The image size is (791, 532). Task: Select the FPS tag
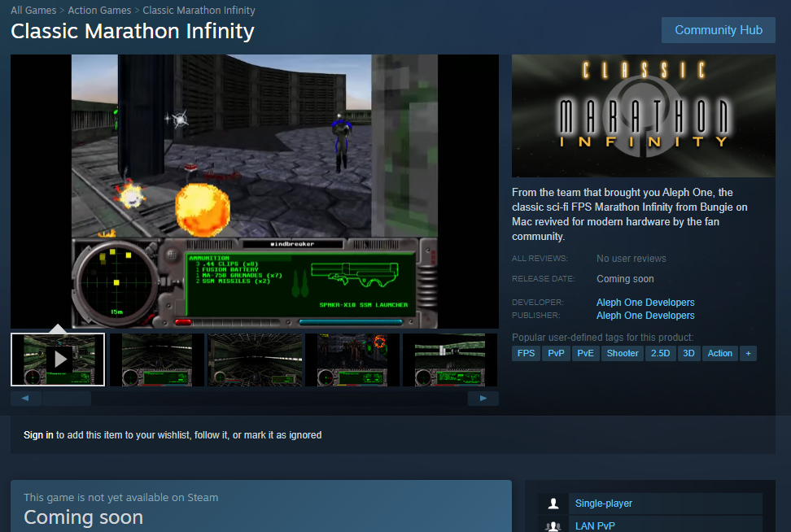(526, 354)
